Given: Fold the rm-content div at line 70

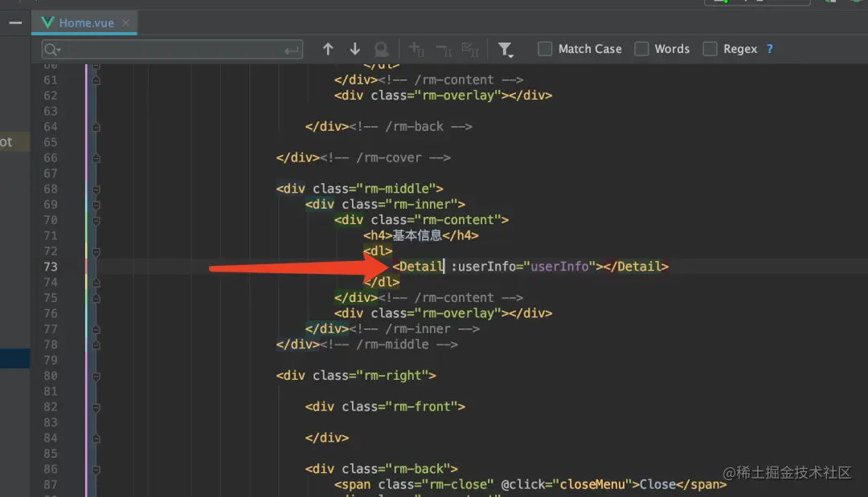Looking at the screenshot, I should (x=96, y=221).
